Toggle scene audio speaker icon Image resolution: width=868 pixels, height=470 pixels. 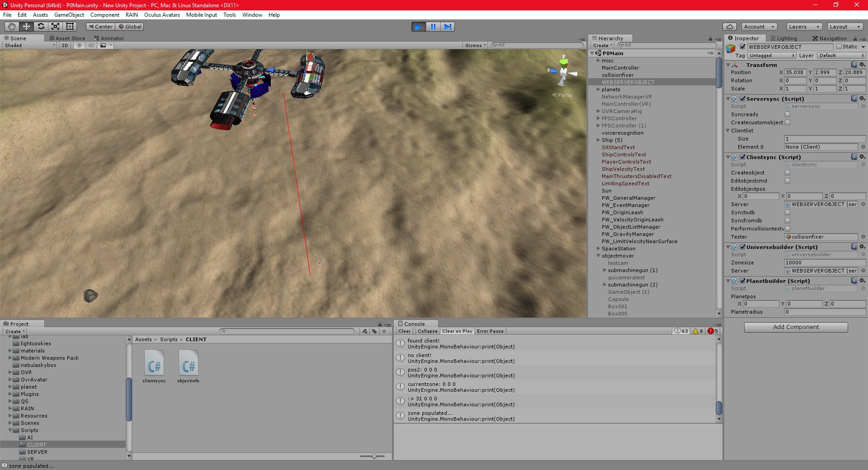[91, 45]
